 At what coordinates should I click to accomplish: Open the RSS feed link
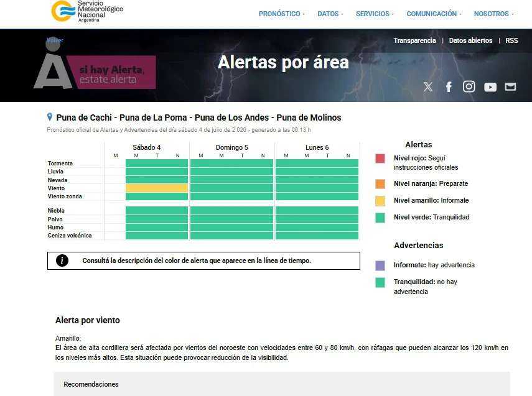click(x=511, y=40)
